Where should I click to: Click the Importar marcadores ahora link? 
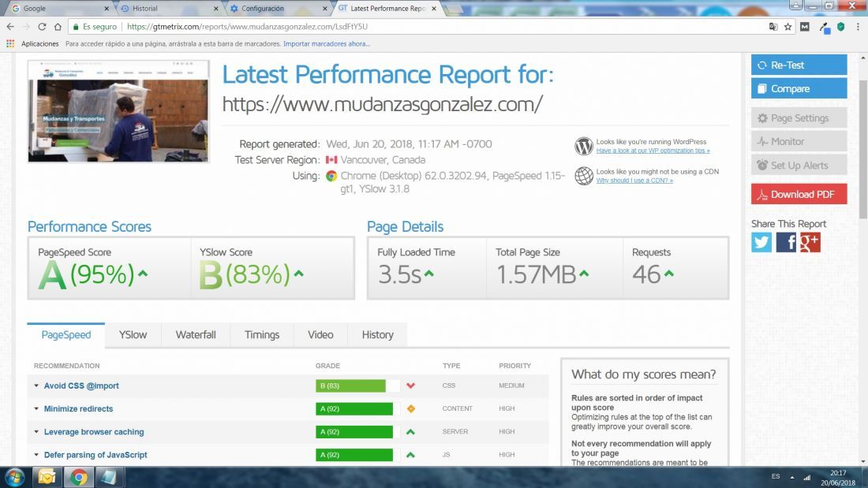(327, 43)
